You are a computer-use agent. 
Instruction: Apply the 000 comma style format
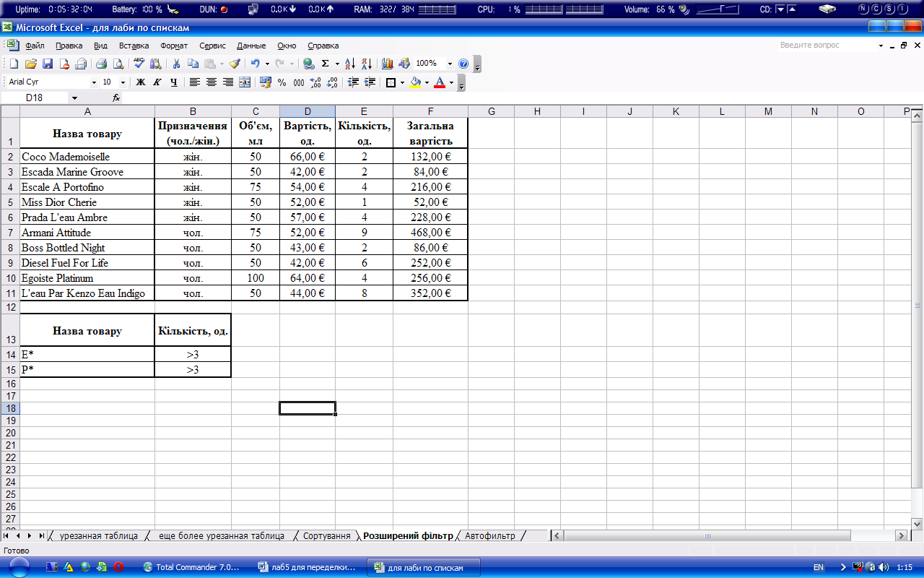click(298, 82)
